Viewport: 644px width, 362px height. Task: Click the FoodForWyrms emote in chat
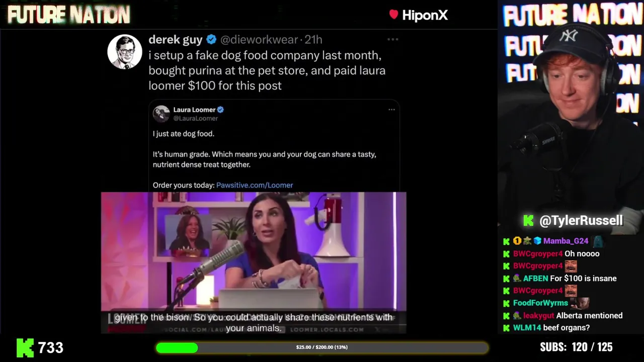click(582, 303)
